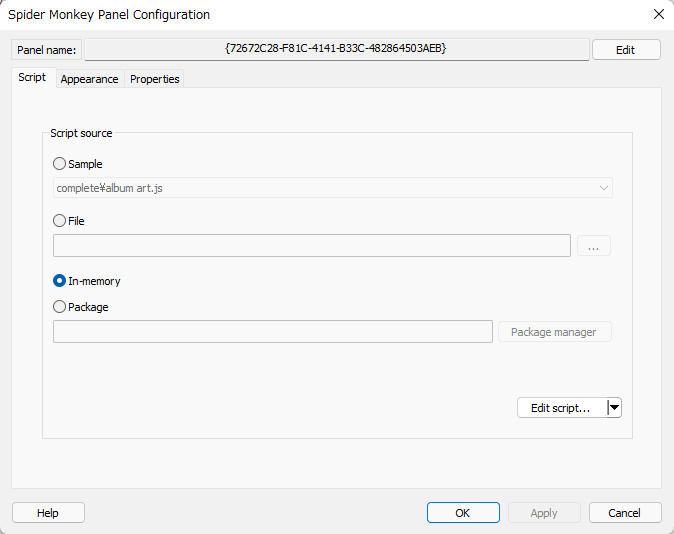Click the panel name GUID field
This screenshot has width=674, height=534.
(x=336, y=49)
